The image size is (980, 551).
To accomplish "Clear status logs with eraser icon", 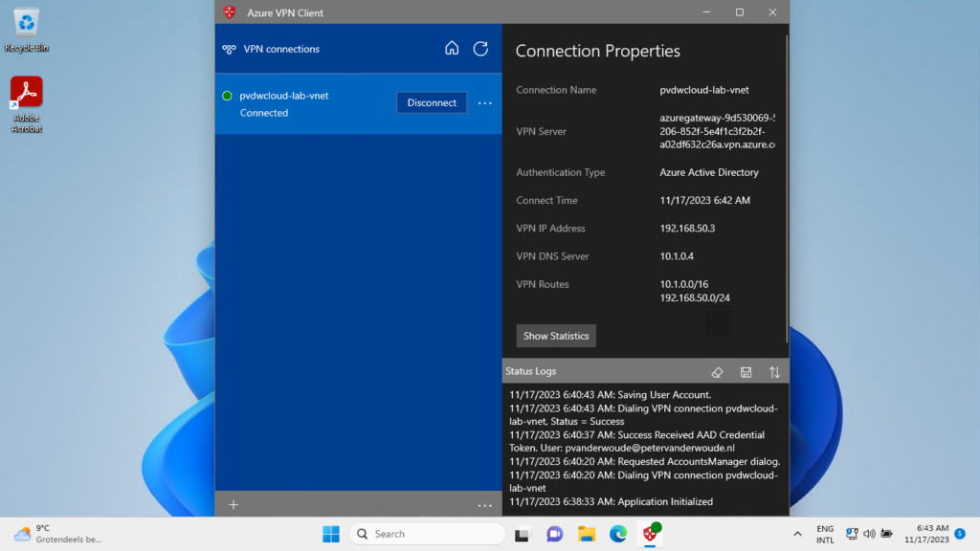I will click(718, 372).
